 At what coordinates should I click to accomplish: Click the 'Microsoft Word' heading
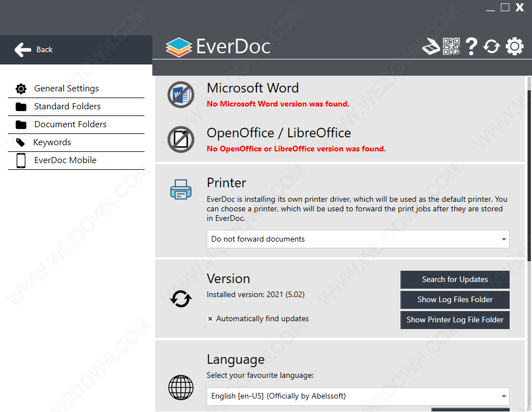click(253, 89)
